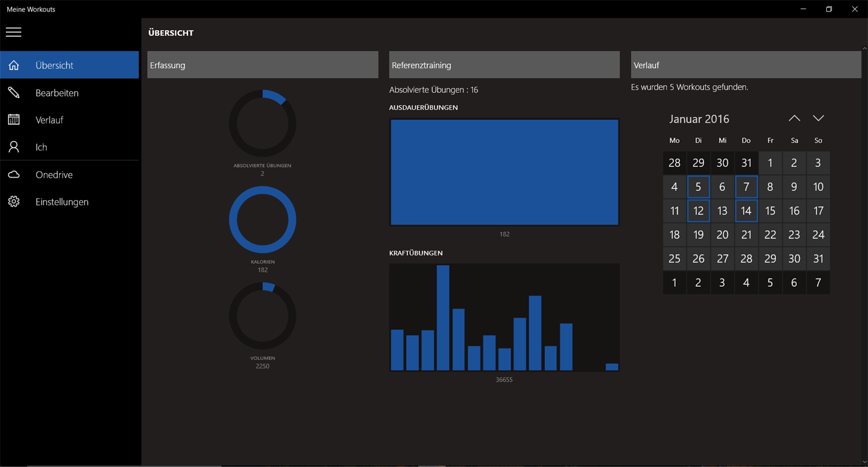Go to previous month in calendar
Image resolution: width=868 pixels, height=467 pixels.
pos(794,119)
